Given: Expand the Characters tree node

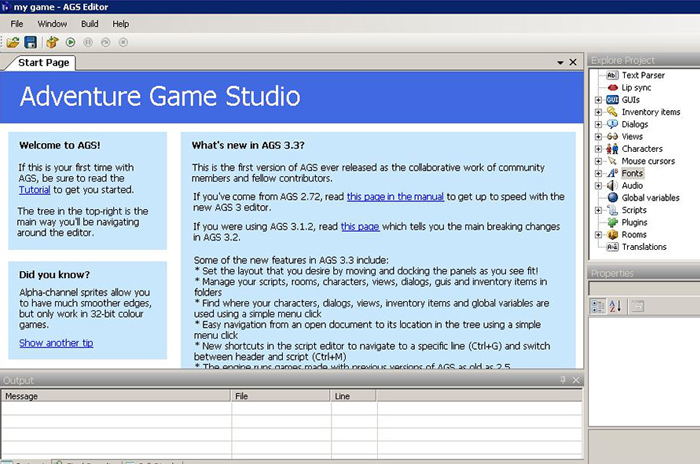Looking at the screenshot, I should (598, 149).
